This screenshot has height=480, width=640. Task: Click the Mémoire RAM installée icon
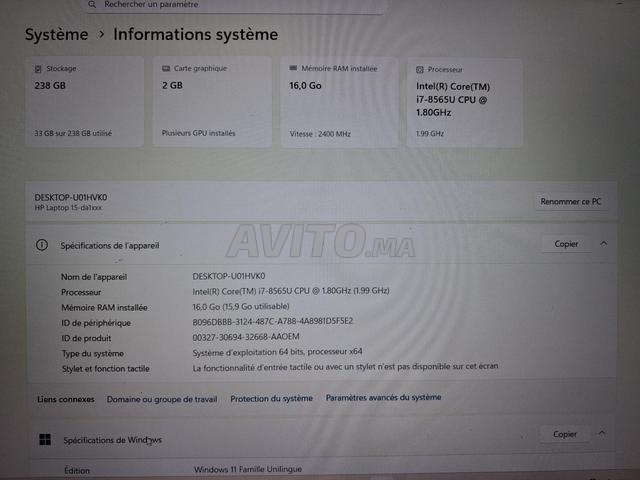click(x=293, y=68)
